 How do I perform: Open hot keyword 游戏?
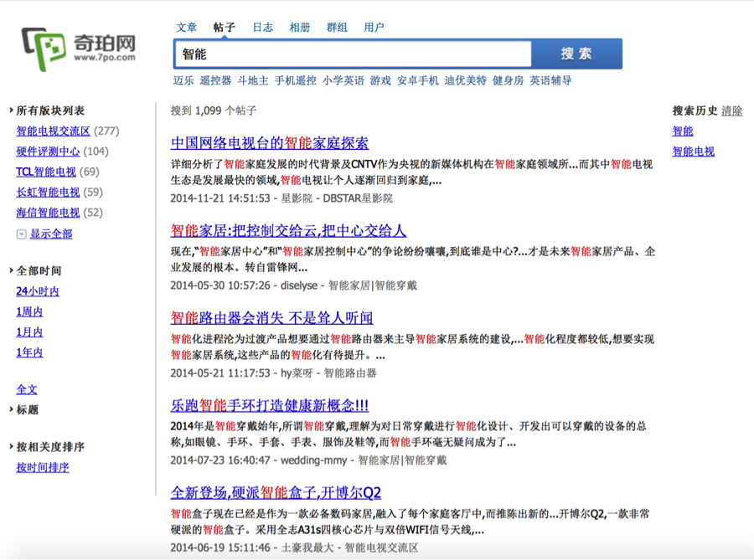point(380,80)
